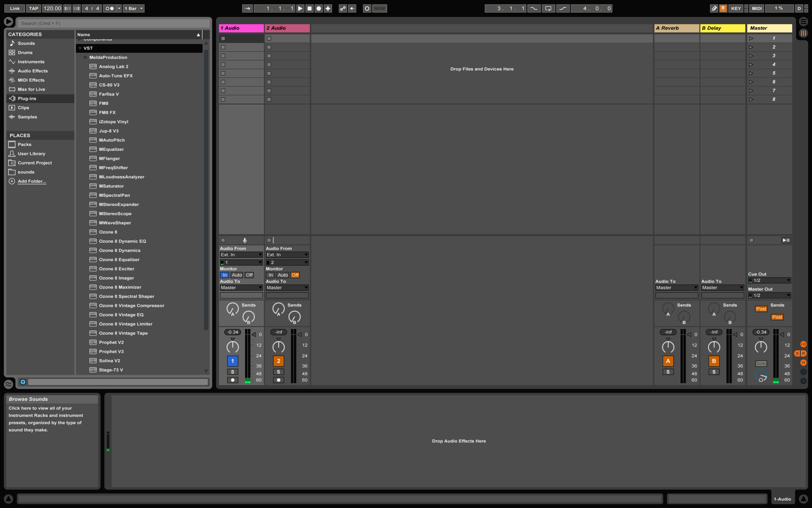The image size is (812, 508).
Task: Set 2 Audio monitor to In
Action: pos(271,275)
